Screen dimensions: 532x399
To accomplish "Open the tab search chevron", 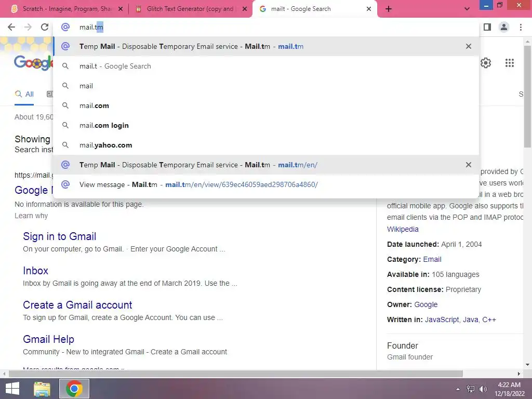I will pyautogui.click(x=467, y=9).
